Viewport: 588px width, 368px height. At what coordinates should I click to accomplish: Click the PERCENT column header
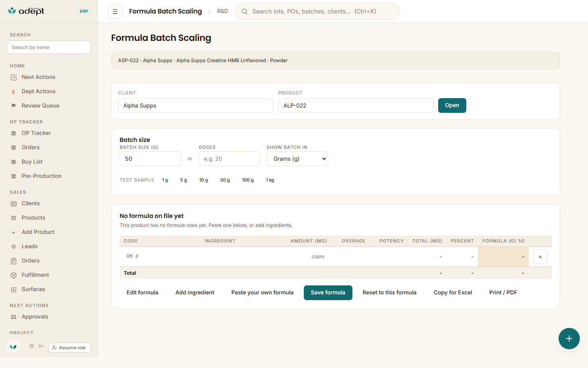tap(462, 241)
